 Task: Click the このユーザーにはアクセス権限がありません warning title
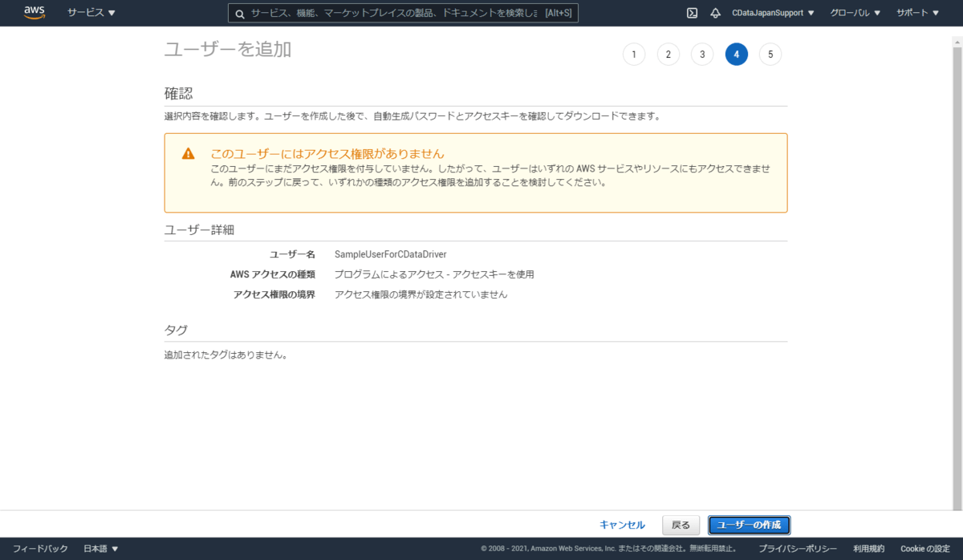[x=327, y=153]
